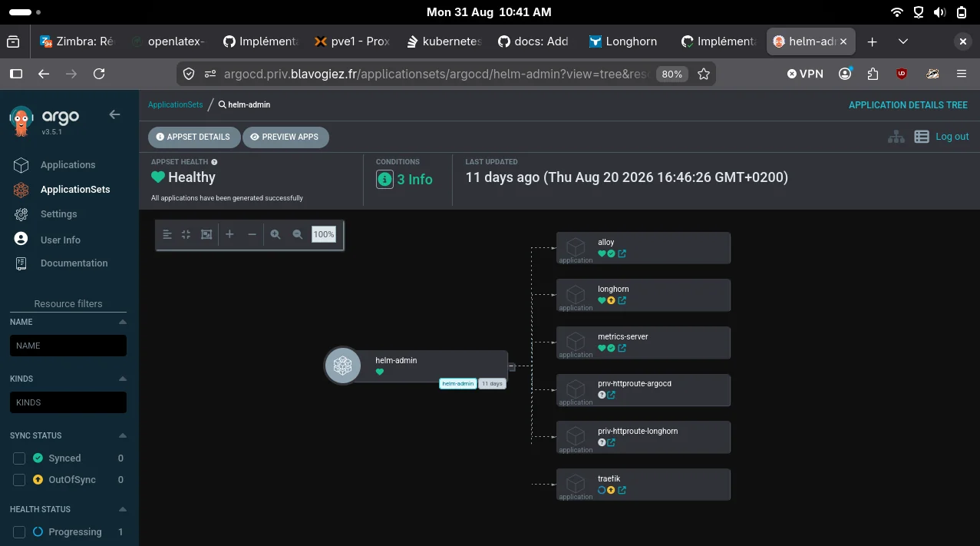Open User Info in the sidebar
This screenshot has width=980, height=546.
61,240
